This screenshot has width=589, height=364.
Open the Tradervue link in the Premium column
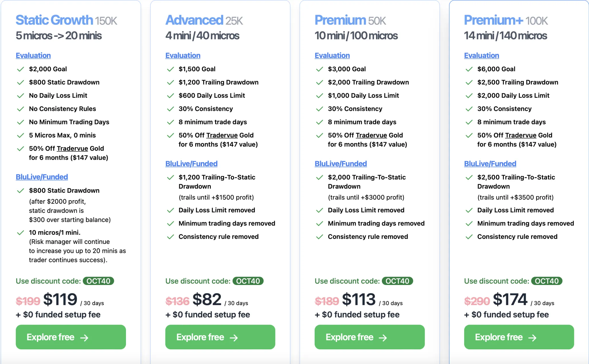tap(371, 135)
